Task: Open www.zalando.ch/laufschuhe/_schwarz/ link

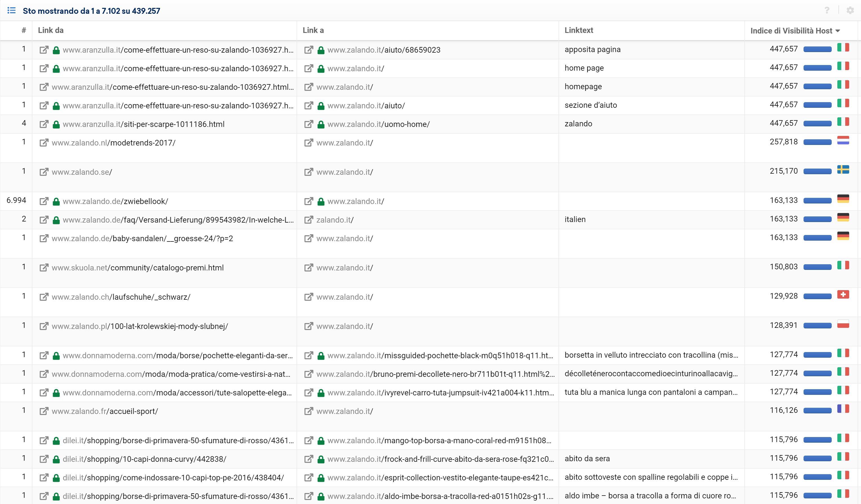Action: tap(121, 297)
